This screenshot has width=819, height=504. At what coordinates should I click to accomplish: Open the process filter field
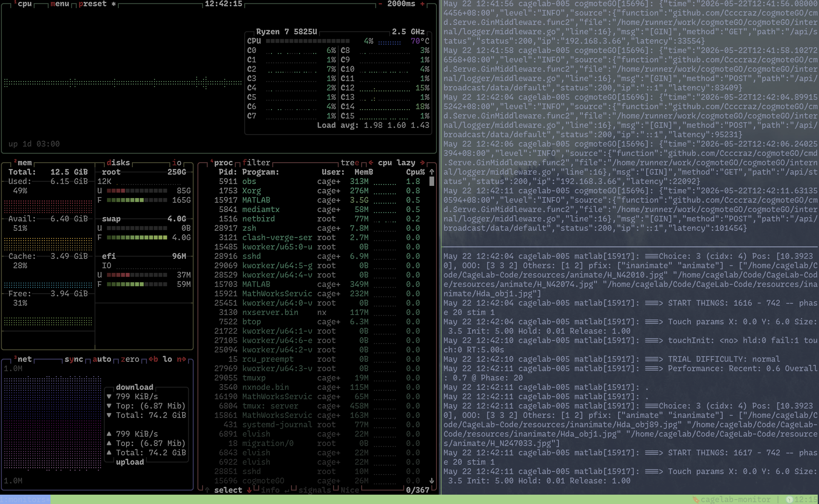pos(256,163)
